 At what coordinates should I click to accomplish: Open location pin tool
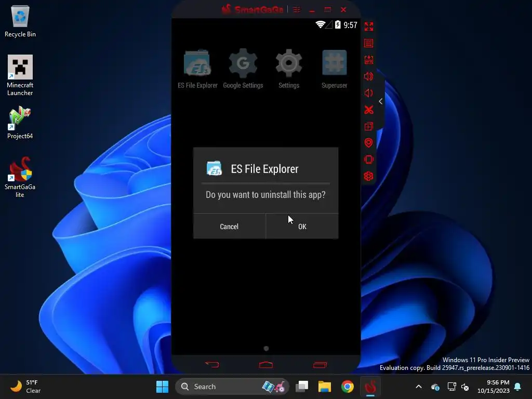pyautogui.click(x=369, y=143)
